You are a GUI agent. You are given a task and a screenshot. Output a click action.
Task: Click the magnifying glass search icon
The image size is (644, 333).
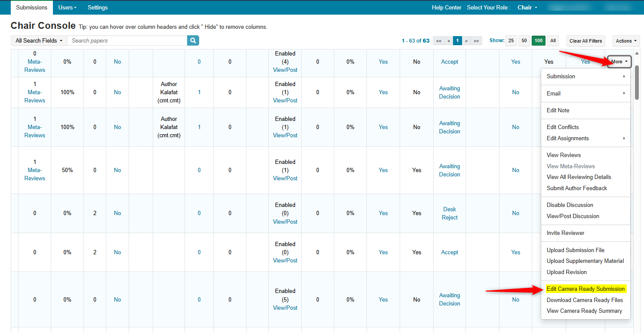193,40
